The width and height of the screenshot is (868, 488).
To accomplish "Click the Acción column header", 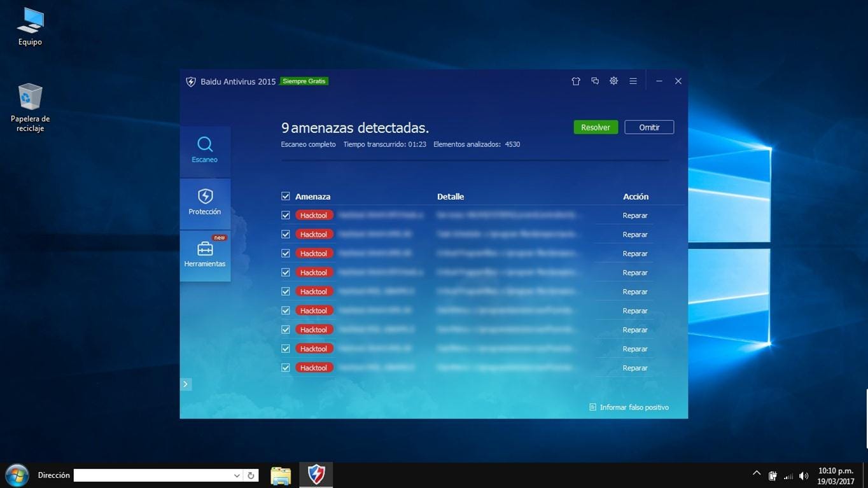I will (x=636, y=197).
